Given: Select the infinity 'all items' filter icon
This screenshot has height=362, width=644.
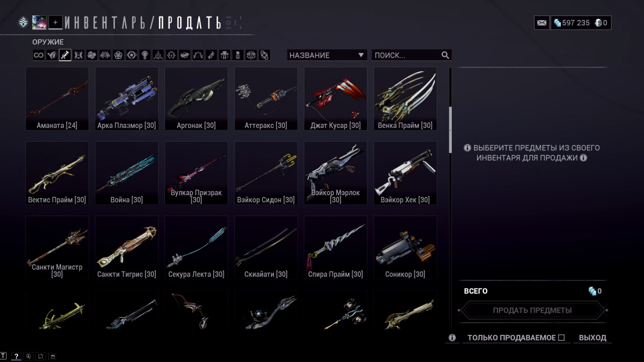Looking at the screenshot, I should pyautogui.click(x=39, y=55).
